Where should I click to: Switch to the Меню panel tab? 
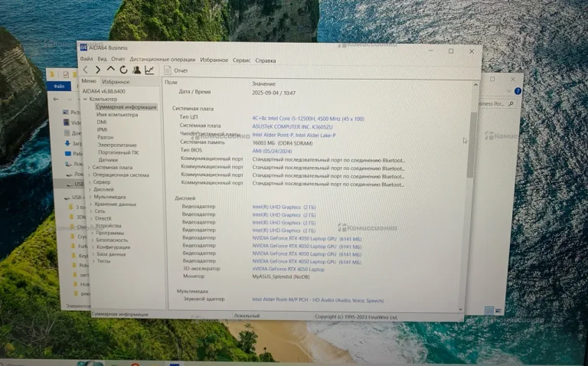(x=89, y=81)
